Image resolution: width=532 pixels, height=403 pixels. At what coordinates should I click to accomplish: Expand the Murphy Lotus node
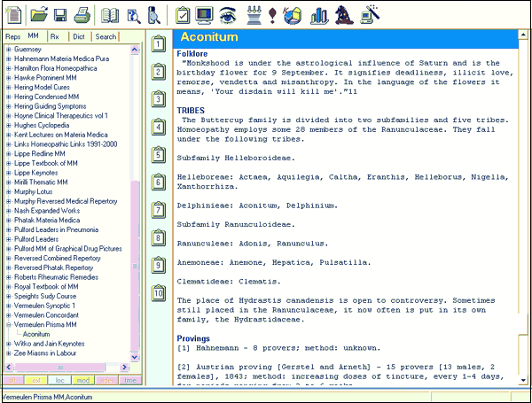(9, 191)
